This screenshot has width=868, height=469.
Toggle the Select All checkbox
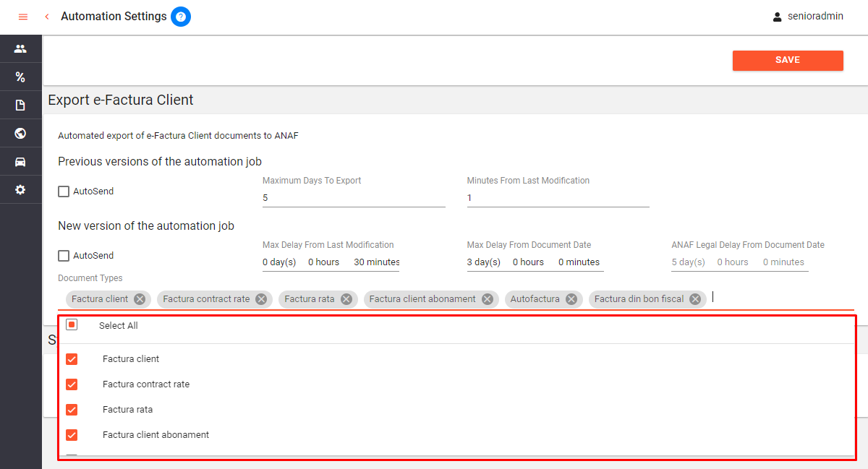pyautogui.click(x=72, y=325)
